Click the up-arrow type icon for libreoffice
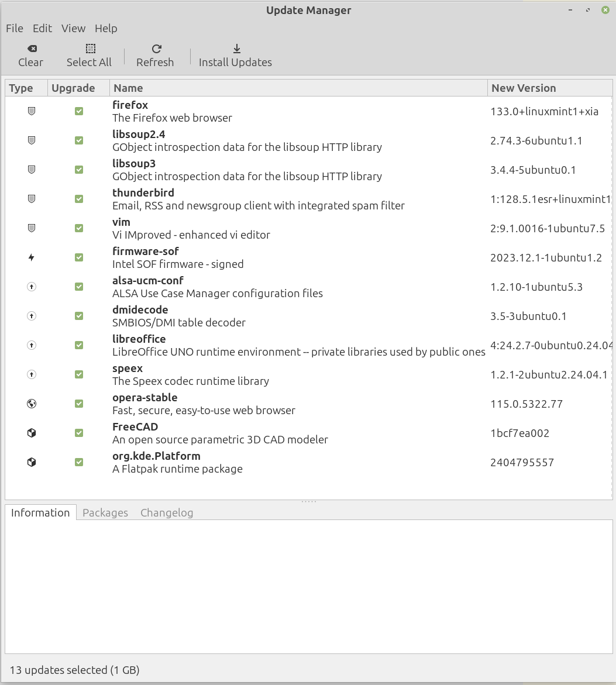 [32, 345]
